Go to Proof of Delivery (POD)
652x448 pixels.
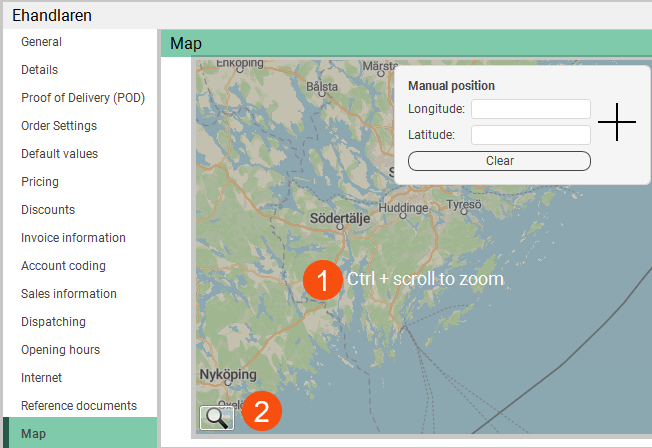click(x=83, y=98)
